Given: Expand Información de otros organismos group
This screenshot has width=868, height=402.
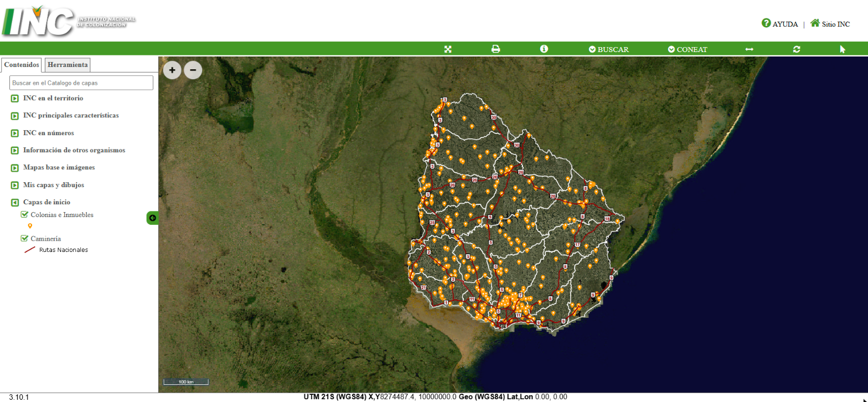Looking at the screenshot, I should [15, 151].
